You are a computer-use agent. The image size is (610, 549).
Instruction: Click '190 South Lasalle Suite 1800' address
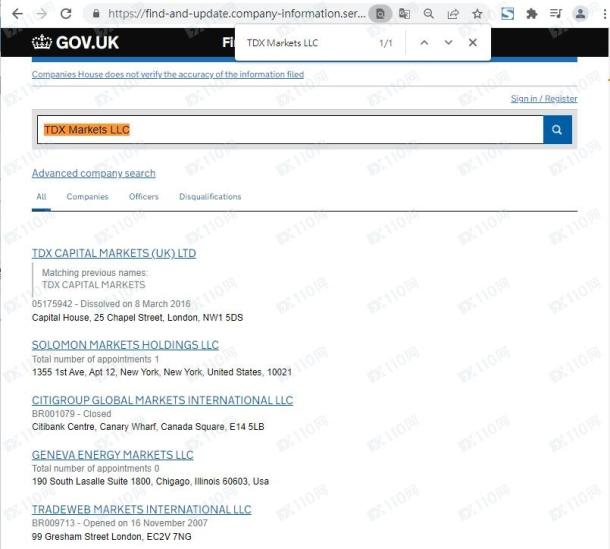click(150, 481)
